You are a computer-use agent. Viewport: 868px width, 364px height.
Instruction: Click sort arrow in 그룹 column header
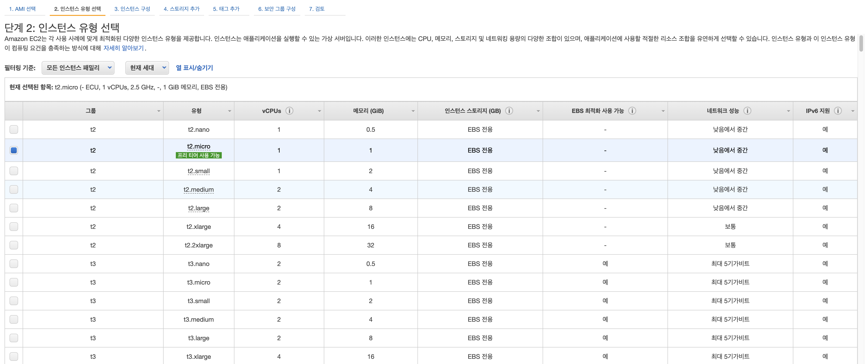(159, 111)
